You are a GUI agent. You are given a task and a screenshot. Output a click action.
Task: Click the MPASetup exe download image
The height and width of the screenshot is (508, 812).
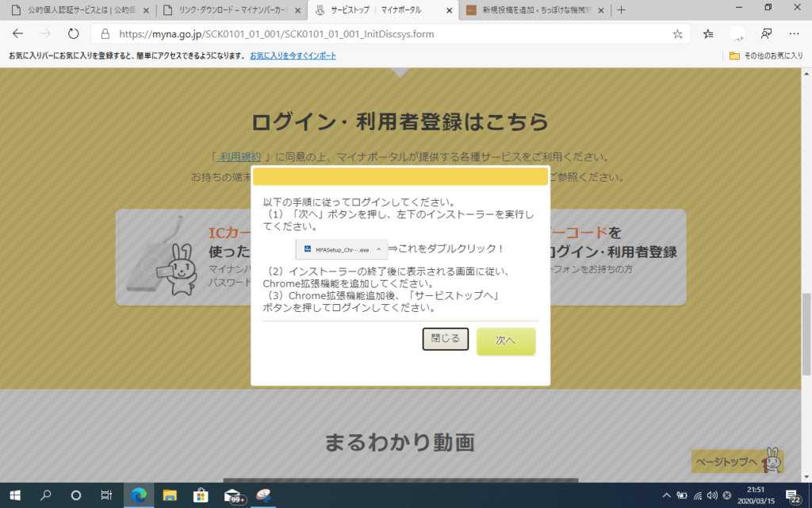342,249
